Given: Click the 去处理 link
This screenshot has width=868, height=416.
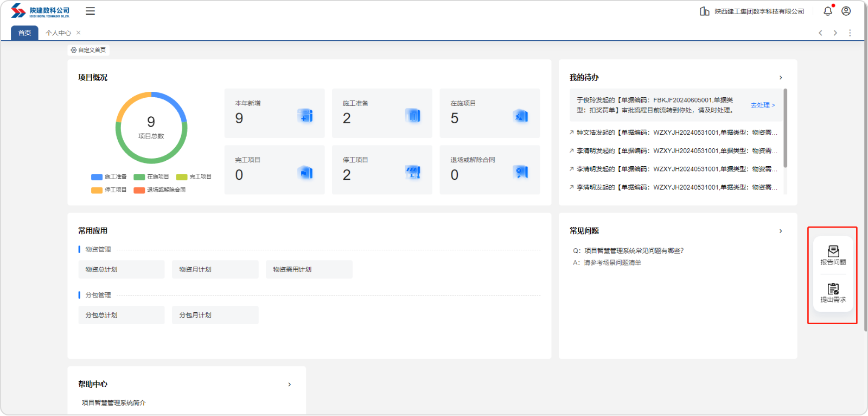Looking at the screenshot, I should click(762, 105).
